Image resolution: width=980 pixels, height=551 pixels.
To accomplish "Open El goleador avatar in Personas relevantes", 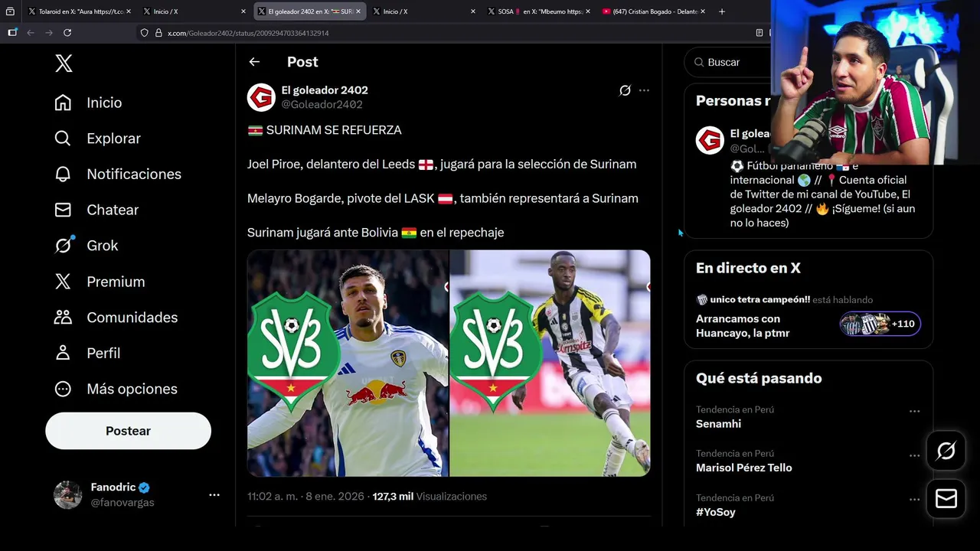I will pyautogui.click(x=710, y=140).
